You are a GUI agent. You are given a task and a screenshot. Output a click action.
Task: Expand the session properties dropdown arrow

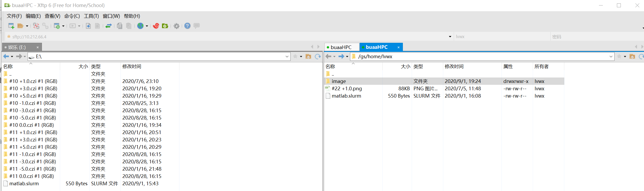point(63,26)
